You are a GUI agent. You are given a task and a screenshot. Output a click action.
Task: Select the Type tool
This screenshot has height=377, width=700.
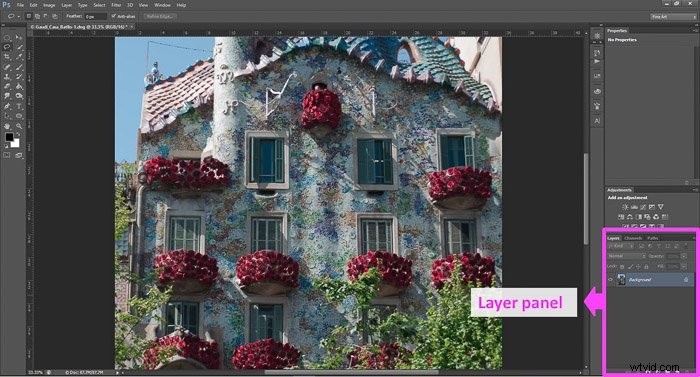pyautogui.click(x=19, y=105)
